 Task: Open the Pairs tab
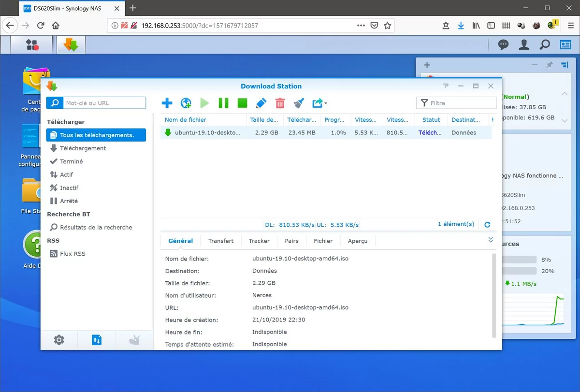tap(291, 241)
